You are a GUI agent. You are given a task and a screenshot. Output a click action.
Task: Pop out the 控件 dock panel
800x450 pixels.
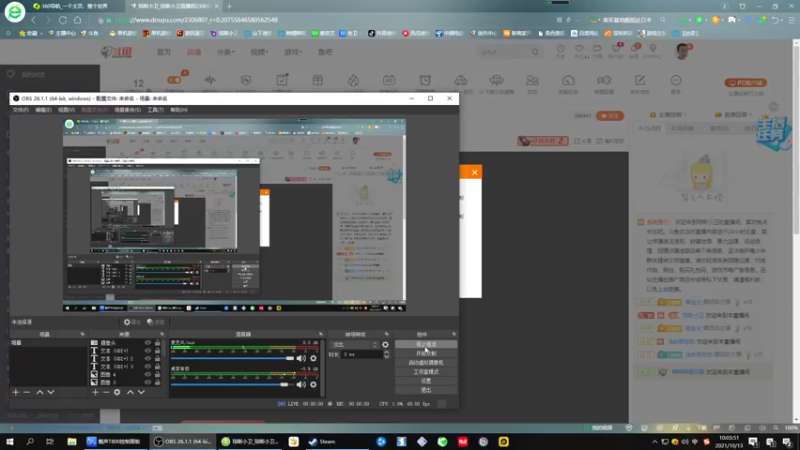[x=454, y=334]
